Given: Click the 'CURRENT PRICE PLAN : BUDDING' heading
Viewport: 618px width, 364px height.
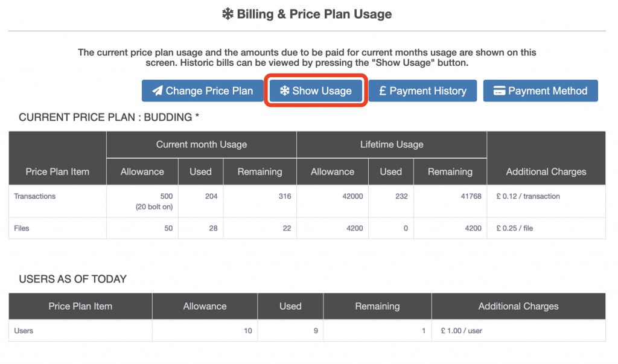Looking at the screenshot, I should tap(109, 117).
